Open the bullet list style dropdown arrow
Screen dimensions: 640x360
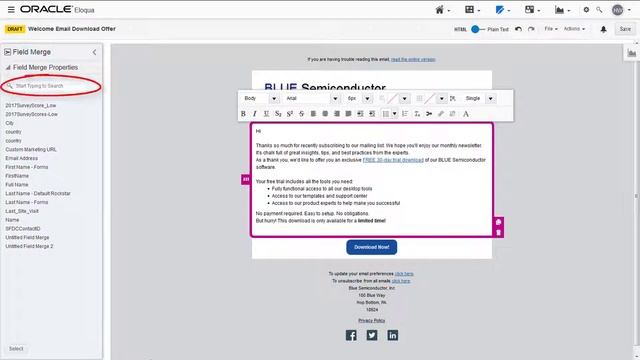pyautogui.click(x=394, y=114)
